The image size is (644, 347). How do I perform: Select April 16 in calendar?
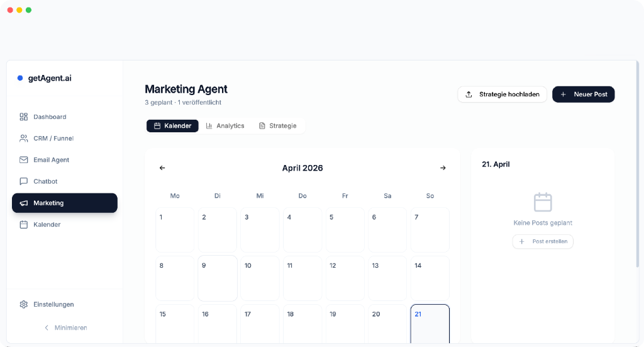point(217,324)
